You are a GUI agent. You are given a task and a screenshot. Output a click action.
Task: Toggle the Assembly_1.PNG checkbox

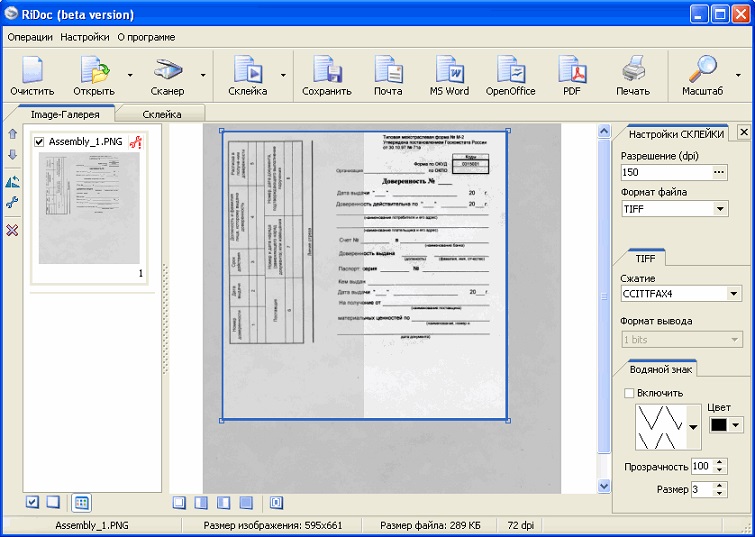39,142
